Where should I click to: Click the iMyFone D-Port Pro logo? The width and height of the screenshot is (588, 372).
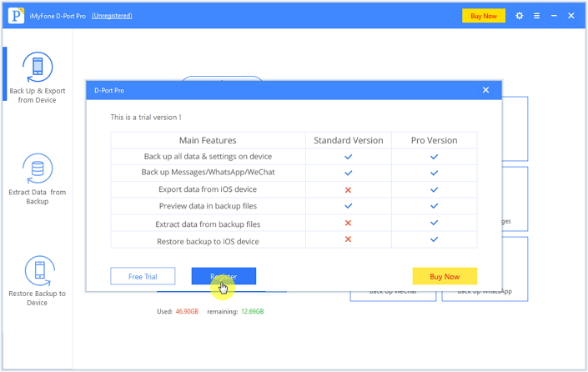point(16,16)
